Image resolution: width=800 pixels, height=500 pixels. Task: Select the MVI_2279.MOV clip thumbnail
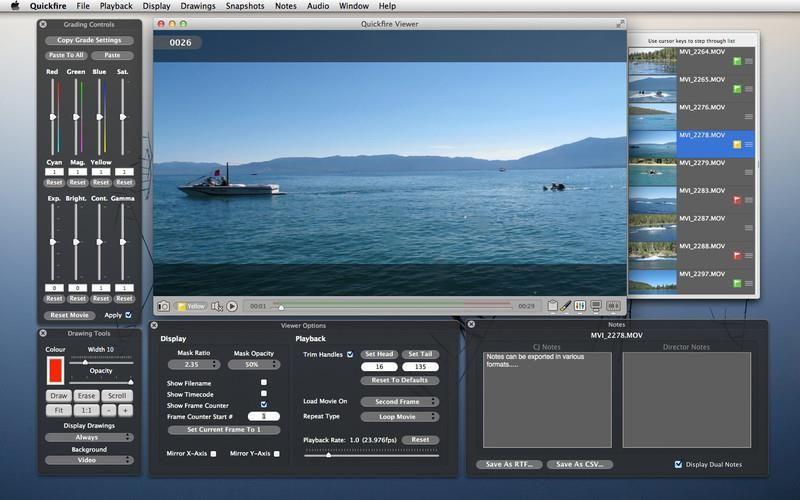(x=653, y=172)
